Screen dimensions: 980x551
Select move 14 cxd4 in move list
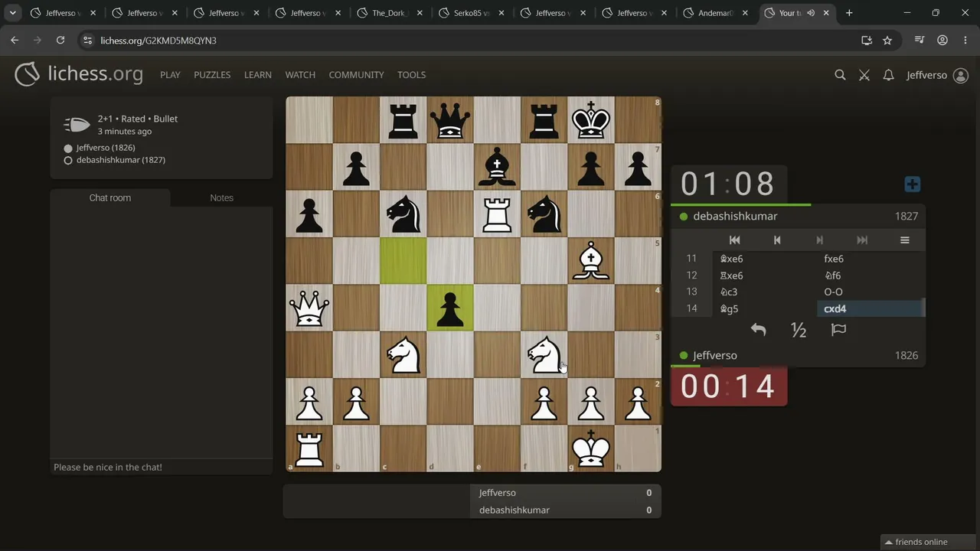point(870,308)
